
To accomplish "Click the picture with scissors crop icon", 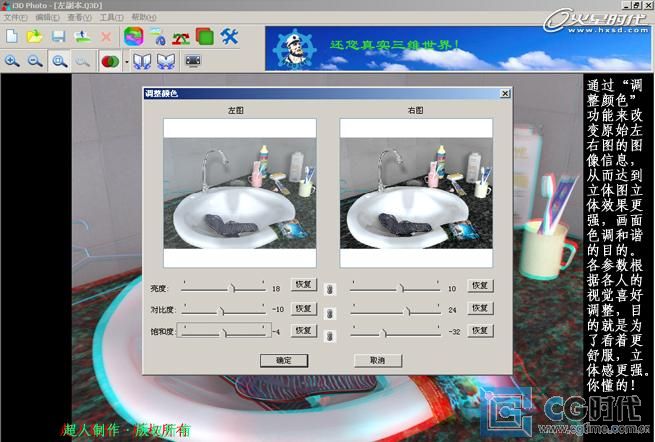I will click(158, 37).
